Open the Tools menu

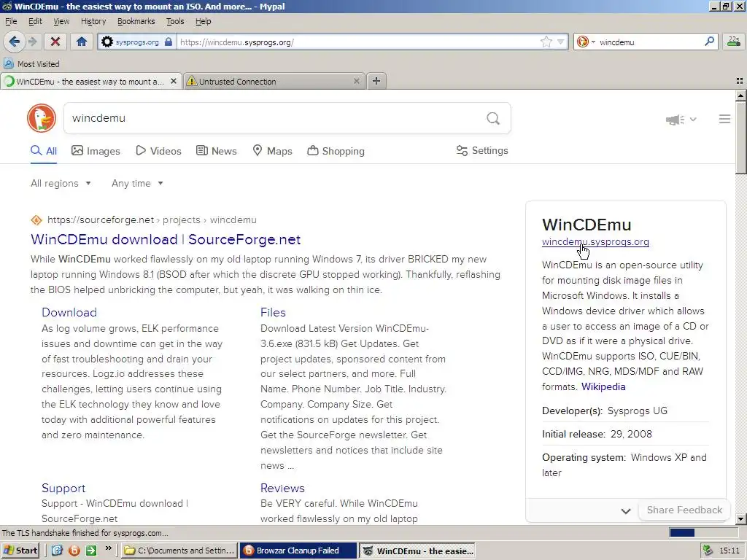pyautogui.click(x=175, y=21)
